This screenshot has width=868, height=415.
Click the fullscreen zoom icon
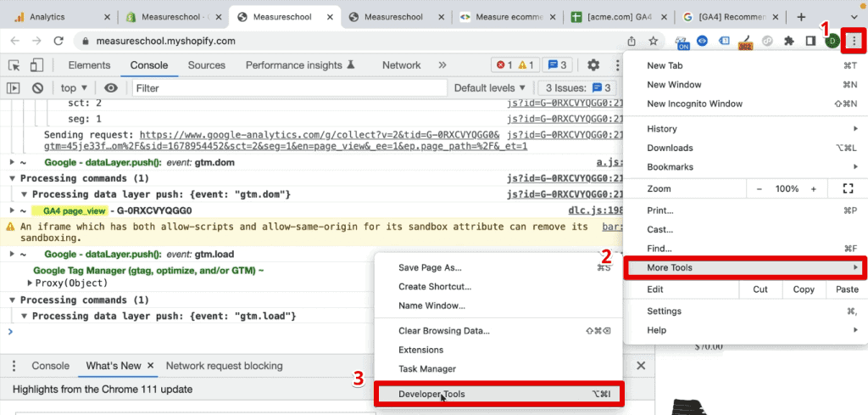848,188
